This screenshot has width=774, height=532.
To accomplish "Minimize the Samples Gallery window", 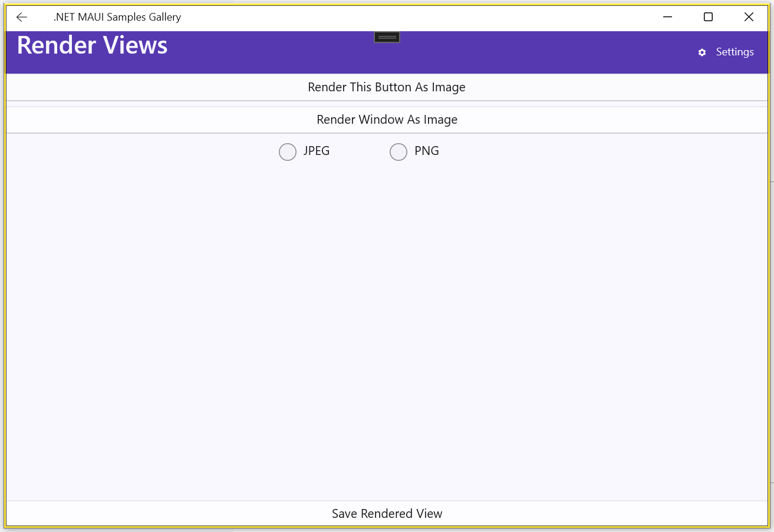I will [x=667, y=17].
